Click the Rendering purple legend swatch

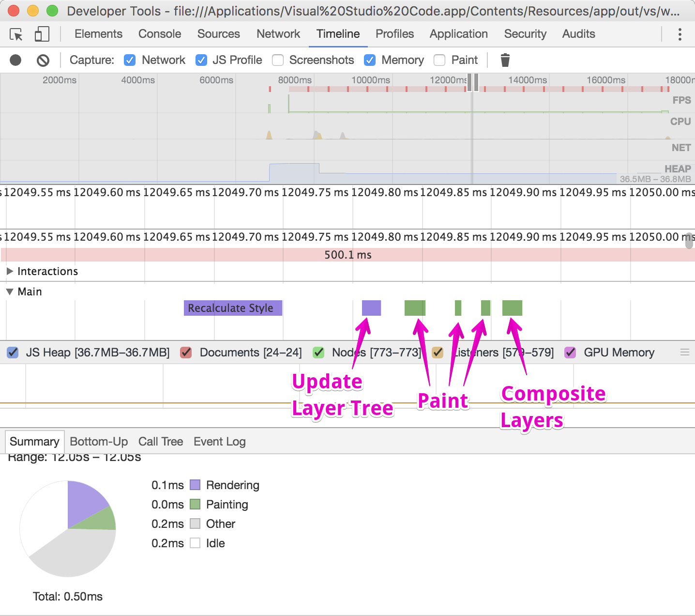pyautogui.click(x=195, y=485)
